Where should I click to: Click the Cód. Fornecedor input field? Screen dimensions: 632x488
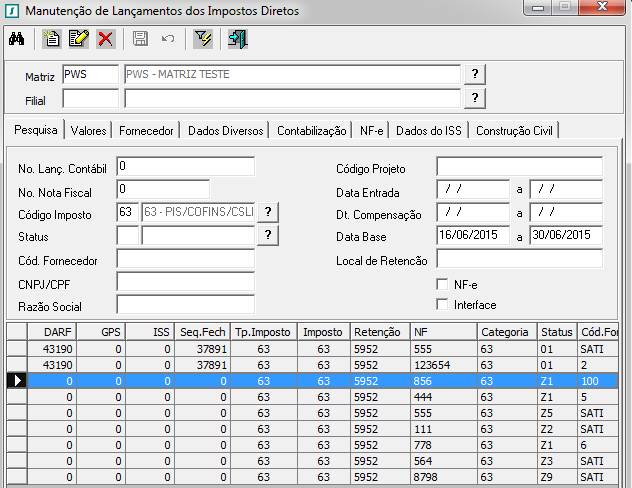[185, 259]
